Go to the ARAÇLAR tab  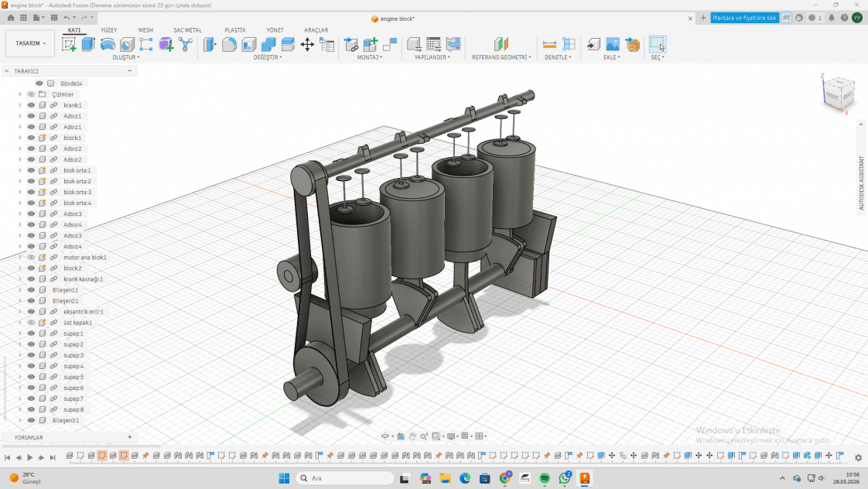[x=316, y=30]
